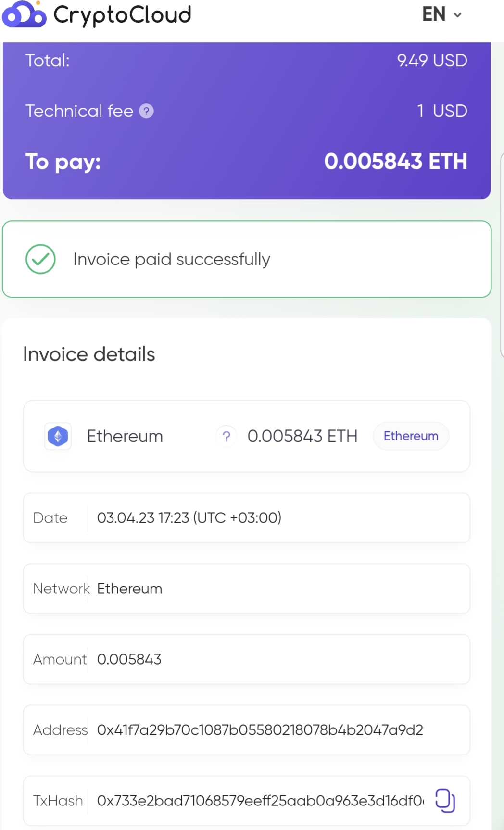504x830 pixels.
Task: Click the CryptoCloud brand name text
Action: pyautogui.click(x=122, y=14)
